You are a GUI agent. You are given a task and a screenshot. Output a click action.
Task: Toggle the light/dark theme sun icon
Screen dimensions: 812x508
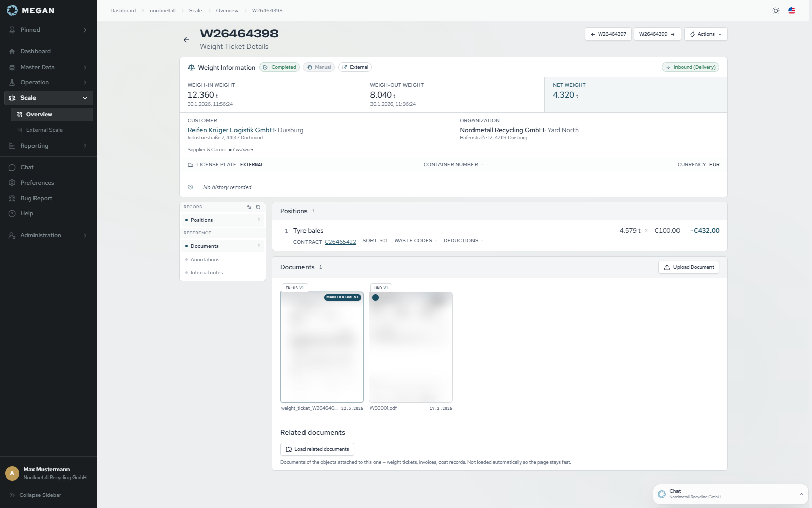point(776,11)
